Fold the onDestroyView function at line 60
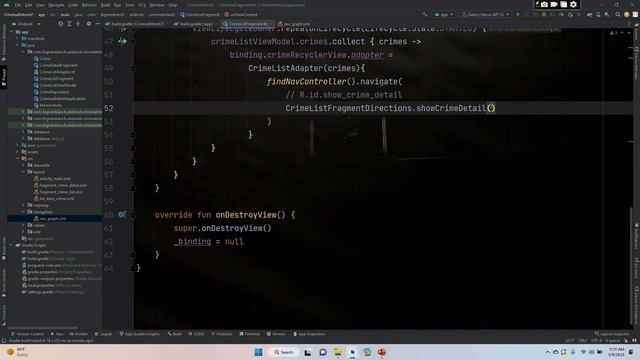This screenshot has height=360, width=640. point(133,215)
